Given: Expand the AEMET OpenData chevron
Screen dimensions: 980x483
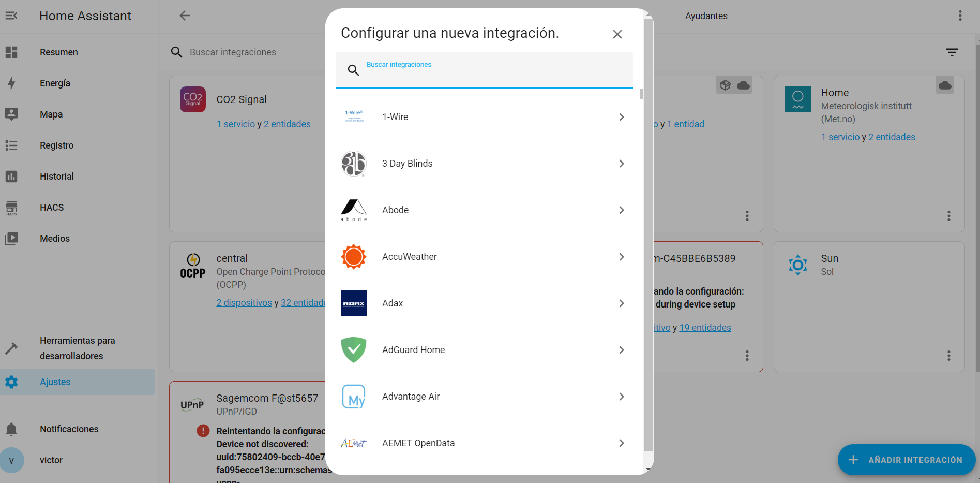Looking at the screenshot, I should coord(622,443).
